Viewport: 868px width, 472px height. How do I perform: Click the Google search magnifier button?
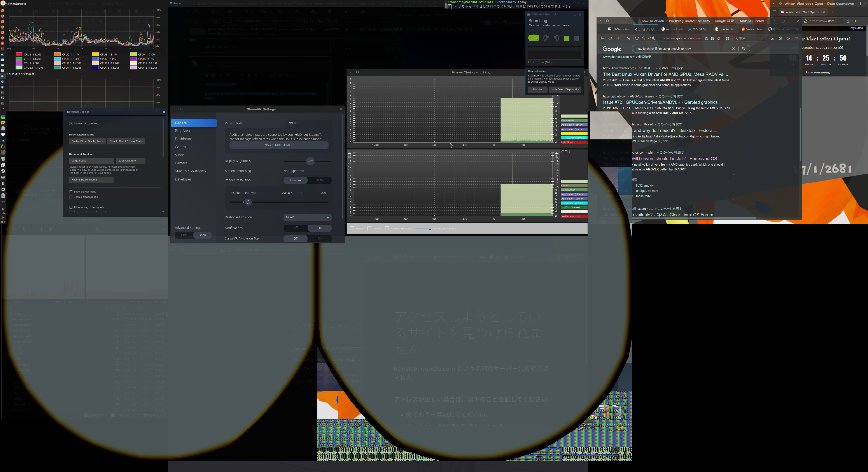tap(743, 49)
